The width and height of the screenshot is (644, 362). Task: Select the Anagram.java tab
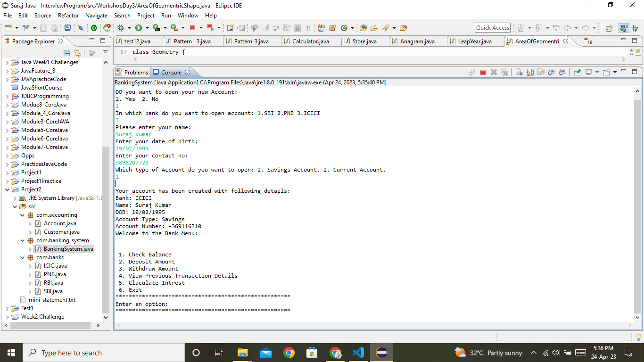point(417,41)
